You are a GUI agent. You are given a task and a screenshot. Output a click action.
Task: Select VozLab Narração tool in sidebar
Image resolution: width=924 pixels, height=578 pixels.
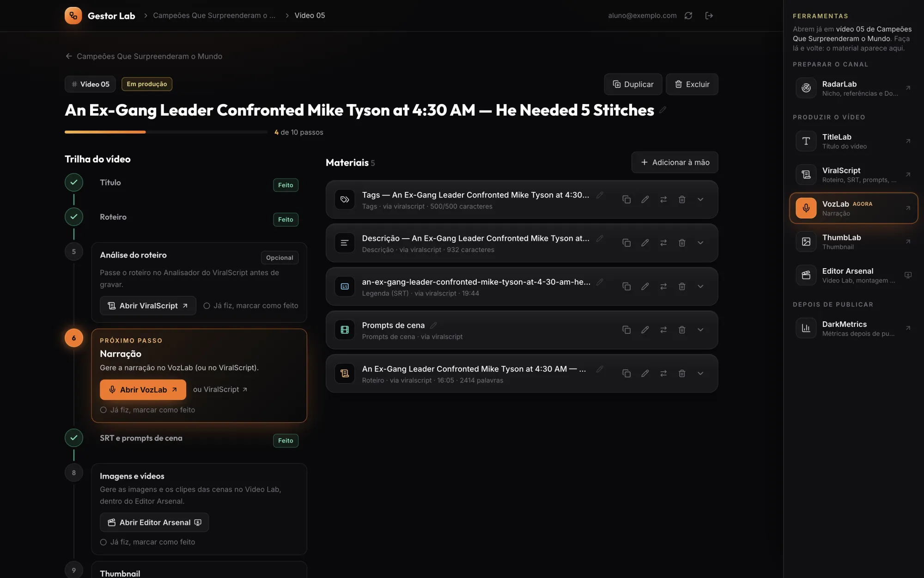(x=854, y=208)
